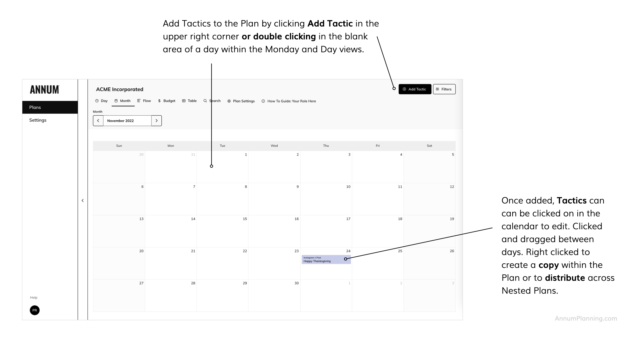Click the Add Tactic button

point(415,89)
